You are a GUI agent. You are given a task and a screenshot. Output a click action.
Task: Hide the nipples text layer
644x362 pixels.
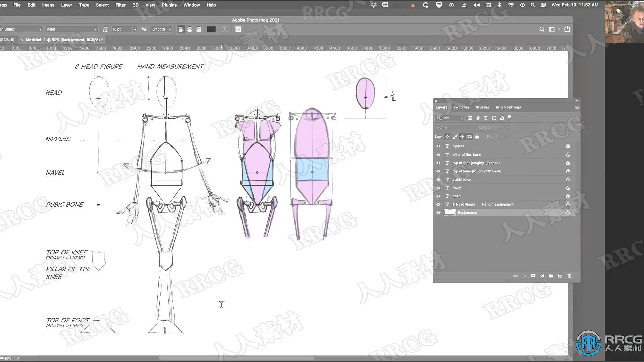click(438, 146)
